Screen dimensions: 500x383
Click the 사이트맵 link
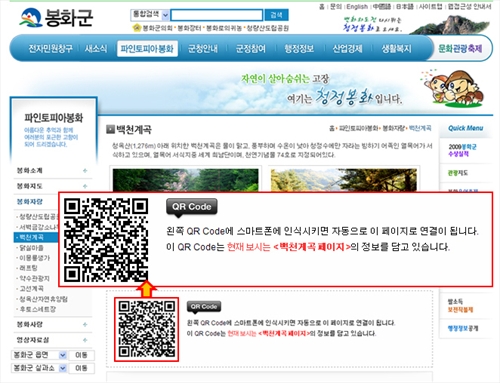[x=430, y=7]
